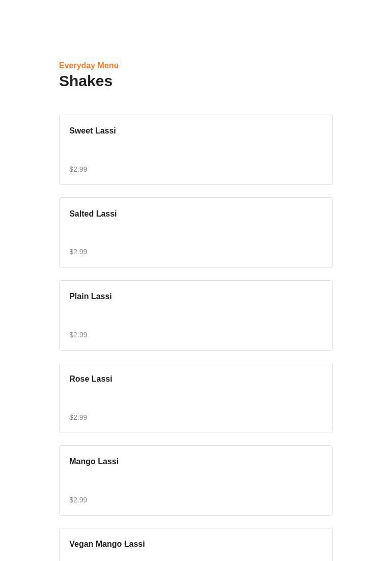
Task: Click the $2.99 price under Sweet Lassi
Action: (78, 169)
